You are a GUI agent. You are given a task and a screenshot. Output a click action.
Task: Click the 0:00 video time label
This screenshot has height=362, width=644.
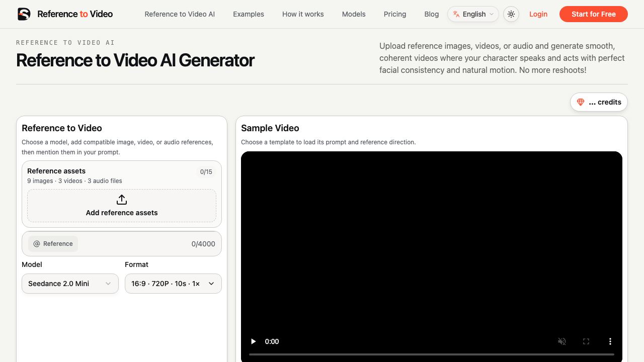[x=272, y=341]
